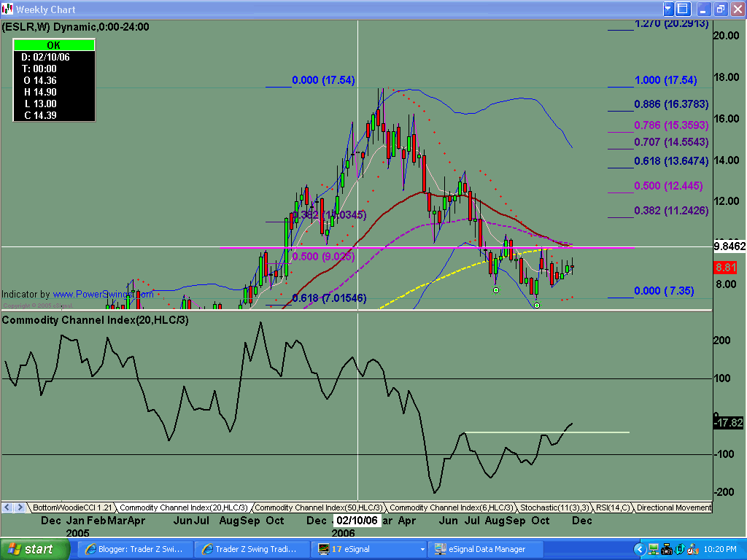The height and width of the screenshot is (560, 747).
Task: Click the D: 02/10/06 date in data box
Action: (x=45, y=57)
